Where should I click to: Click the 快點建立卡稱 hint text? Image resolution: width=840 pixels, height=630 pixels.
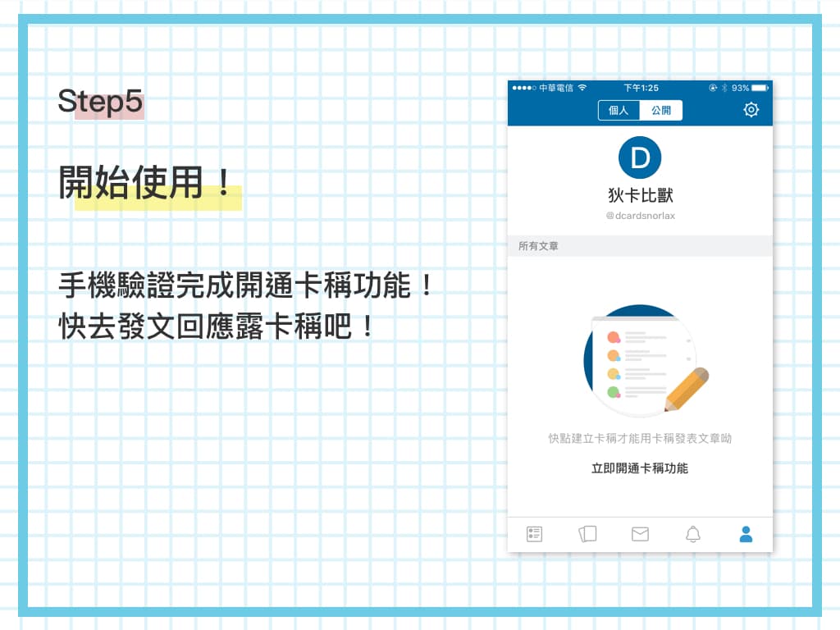tap(640, 438)
